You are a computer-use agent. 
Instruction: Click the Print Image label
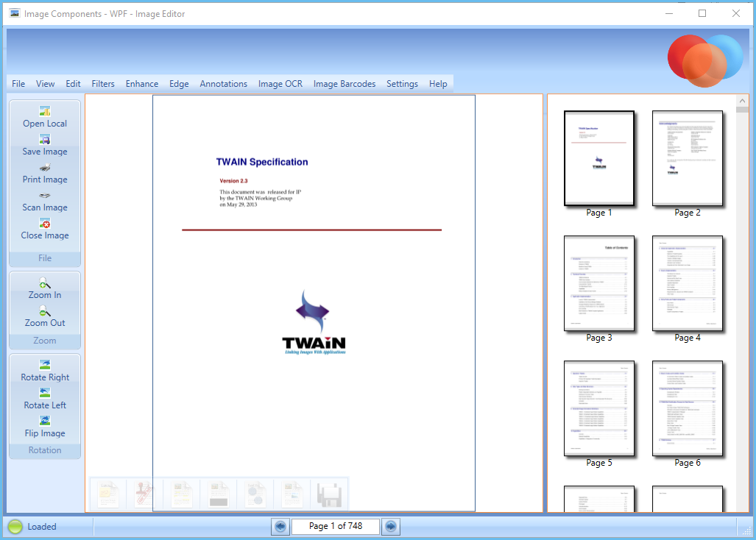(x=45, y=180)
